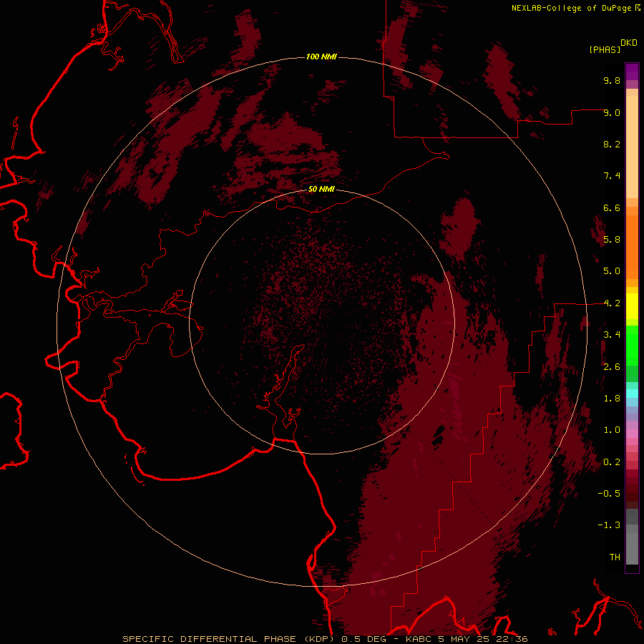Select the 7.4 value on color scale
Viewport: 644px width, 644px height.
tap(612, 176)
